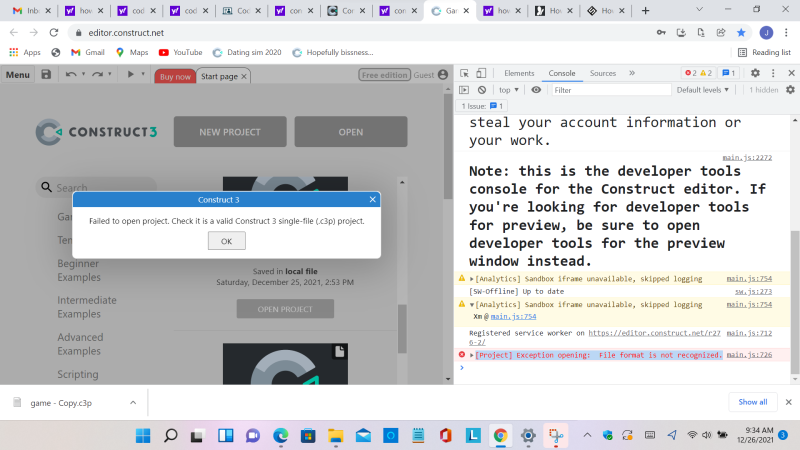Click the issues counter badge with 1
800x450 pixels.
click(x=729, y=73)
